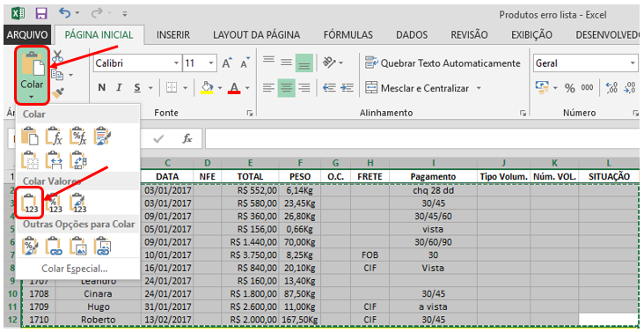This screenshot has width=644, height=332.
Task: Switch to the REVISÃO tab
Action: coord(470,35)
